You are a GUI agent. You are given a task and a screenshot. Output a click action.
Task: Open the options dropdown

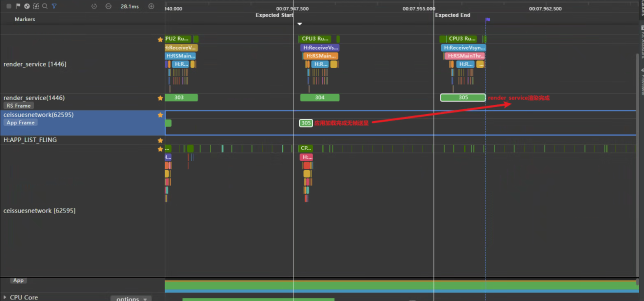(x=131, y=298)
